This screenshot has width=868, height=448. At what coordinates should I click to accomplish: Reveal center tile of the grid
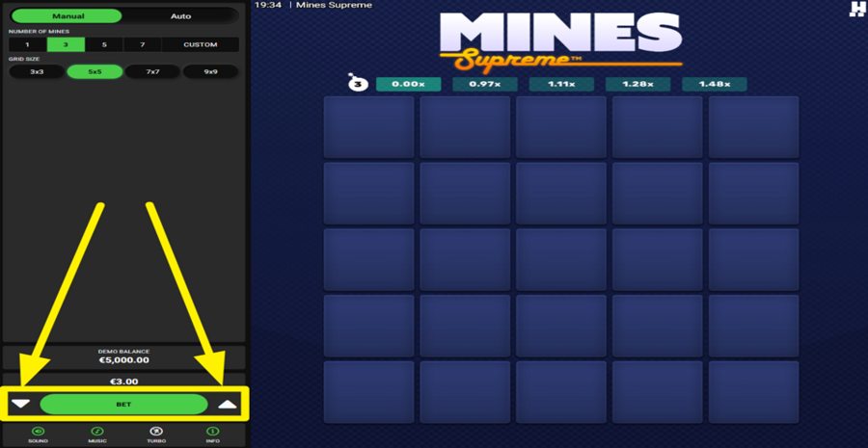tap(561, 260)
